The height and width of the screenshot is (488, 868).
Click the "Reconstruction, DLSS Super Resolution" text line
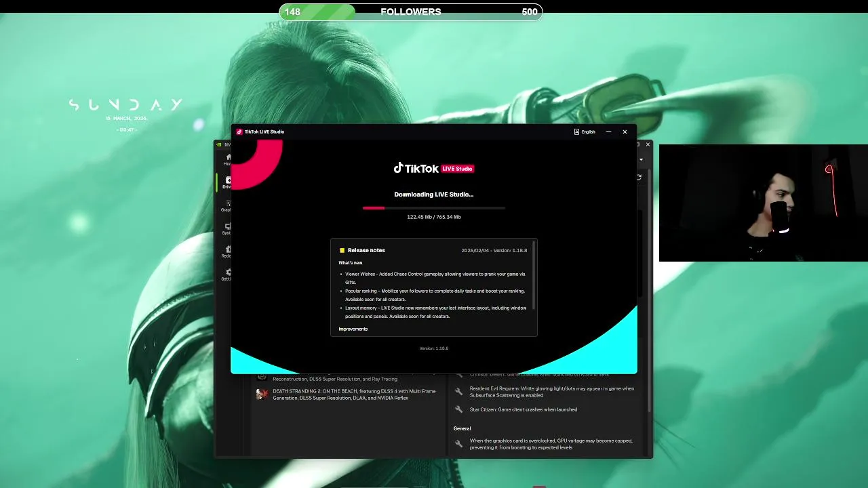point(335,379)
